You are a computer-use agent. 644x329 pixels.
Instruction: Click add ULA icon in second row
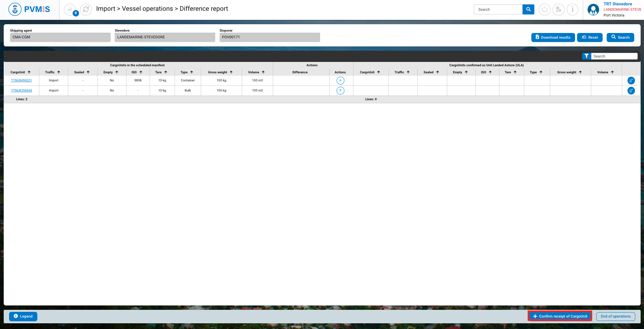631,90
